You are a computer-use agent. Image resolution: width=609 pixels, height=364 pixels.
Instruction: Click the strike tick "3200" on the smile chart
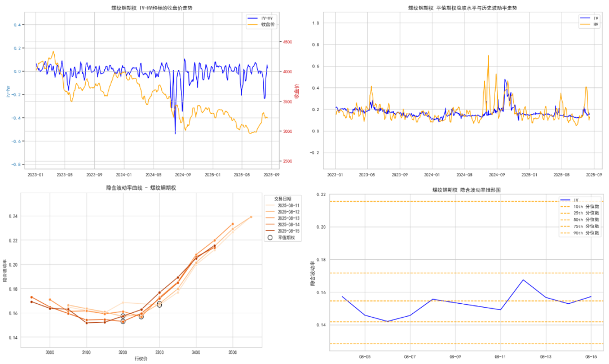pos(123,352)
